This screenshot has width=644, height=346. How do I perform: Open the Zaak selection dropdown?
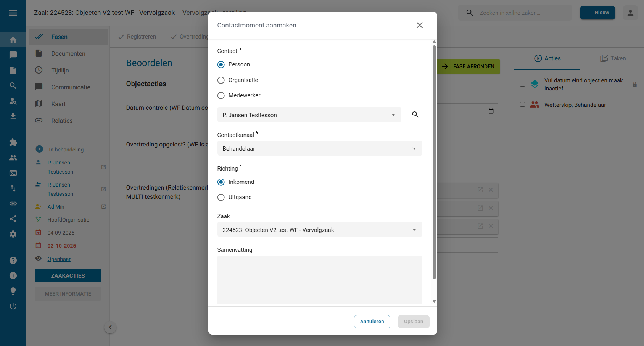point(319,230)
